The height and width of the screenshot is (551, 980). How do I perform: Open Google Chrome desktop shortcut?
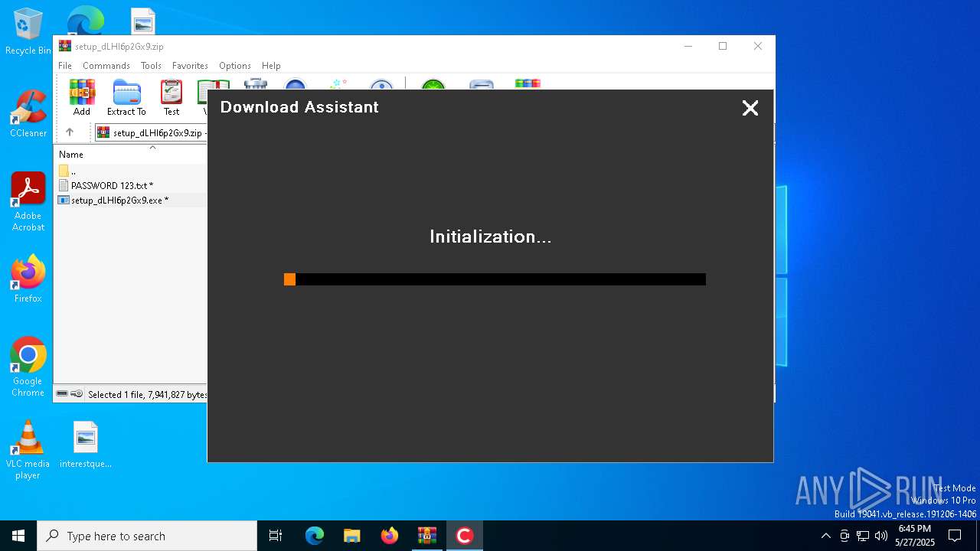(x=28, y=367)
